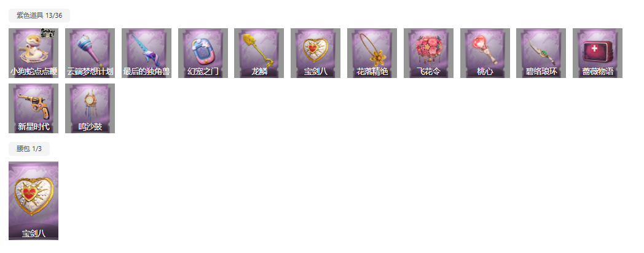Select the 小狗蛇点点鞭 snake item
The width and height of the screenshot is (644, 253).
pos(33,53)
